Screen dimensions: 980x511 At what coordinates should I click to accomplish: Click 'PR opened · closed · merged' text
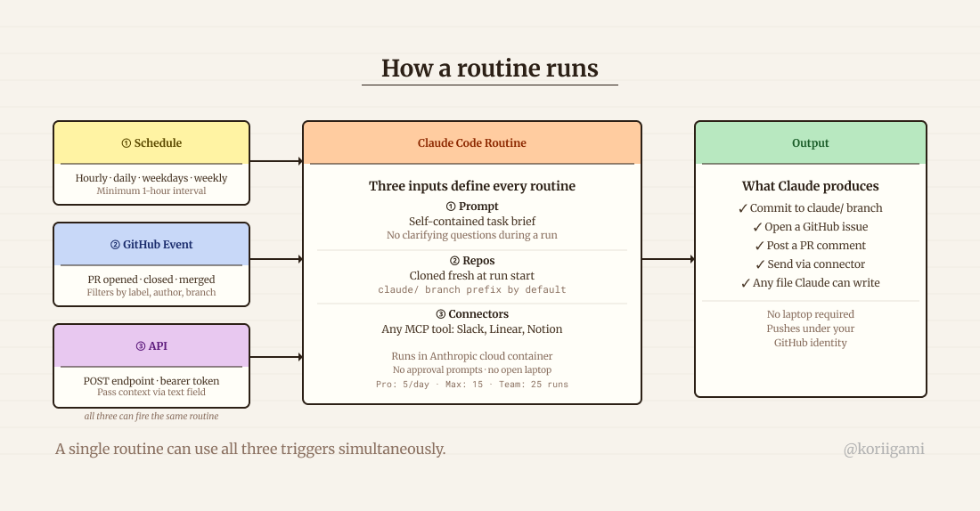pyautogui.click(x=151, y=280)
